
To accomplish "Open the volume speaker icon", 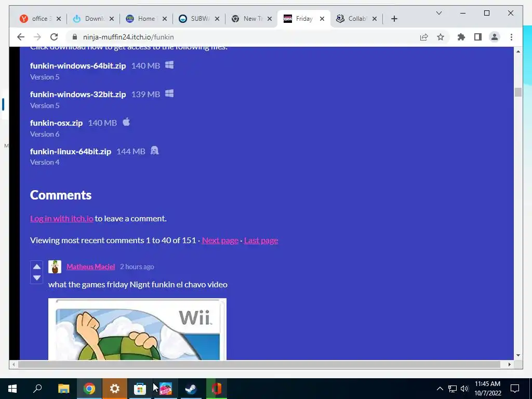I will point(464,389).
